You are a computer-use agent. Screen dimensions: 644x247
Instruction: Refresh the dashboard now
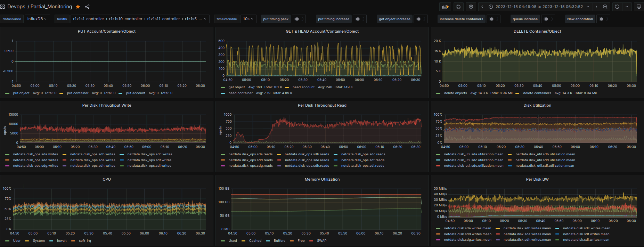[x=617, y=7]
